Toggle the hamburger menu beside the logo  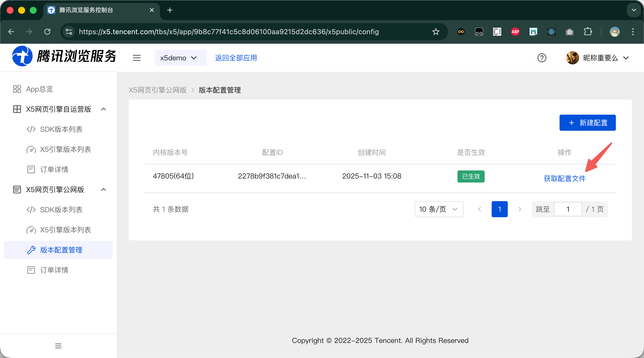point(136,58)
